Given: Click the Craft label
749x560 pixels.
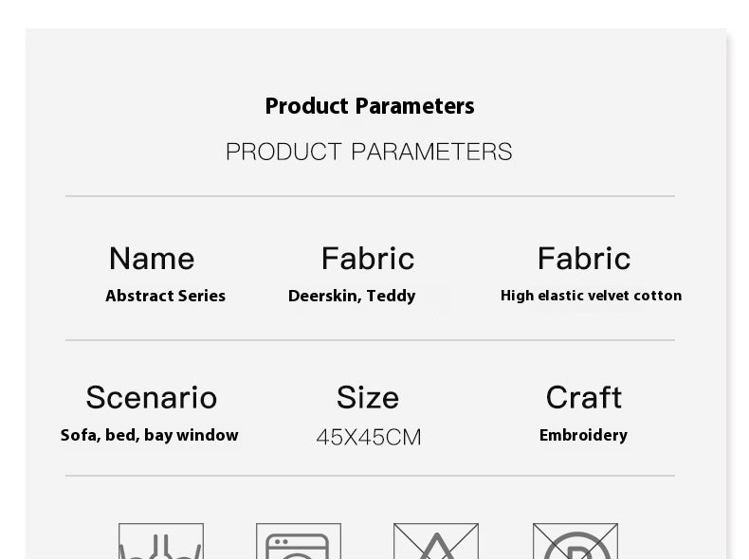Looking at the screenshot, I should tap(583, 398).
